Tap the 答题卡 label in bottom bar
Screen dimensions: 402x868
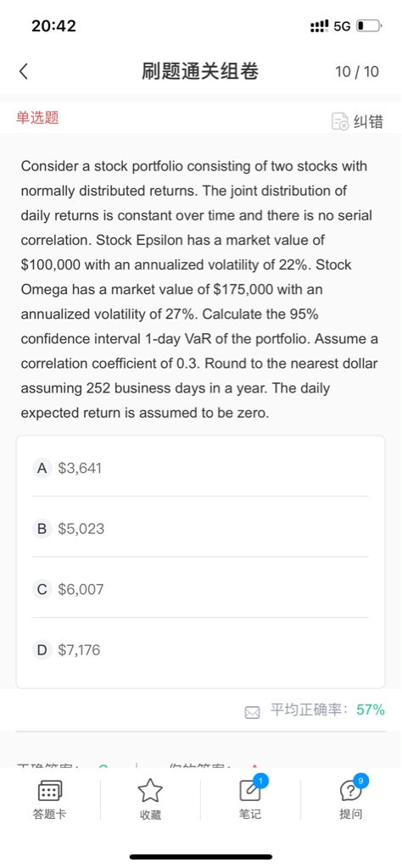coord(50,814)
